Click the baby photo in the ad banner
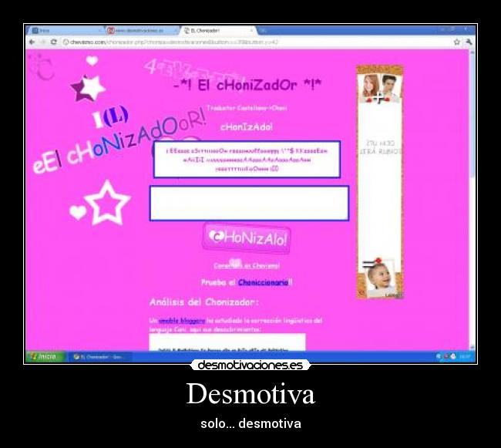 (380, 279)
